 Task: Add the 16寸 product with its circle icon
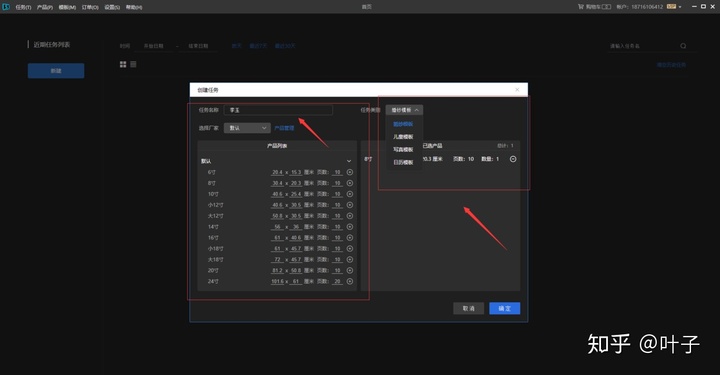tap(349, 238)
